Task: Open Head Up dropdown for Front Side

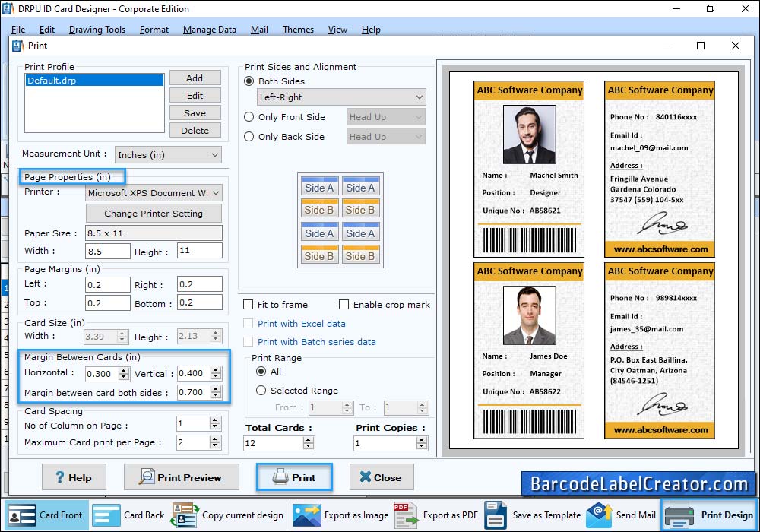Action: click(x=386, y=117)
